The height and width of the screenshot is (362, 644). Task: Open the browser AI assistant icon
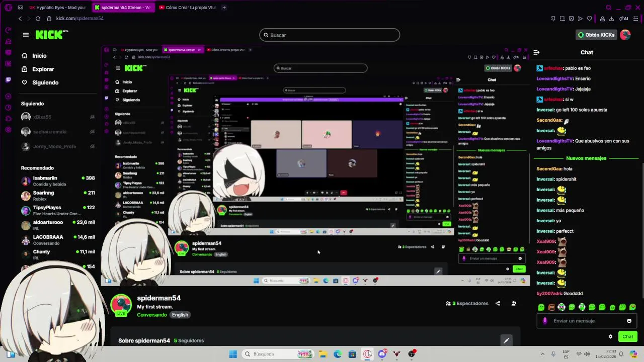click(x=624, y=19)
